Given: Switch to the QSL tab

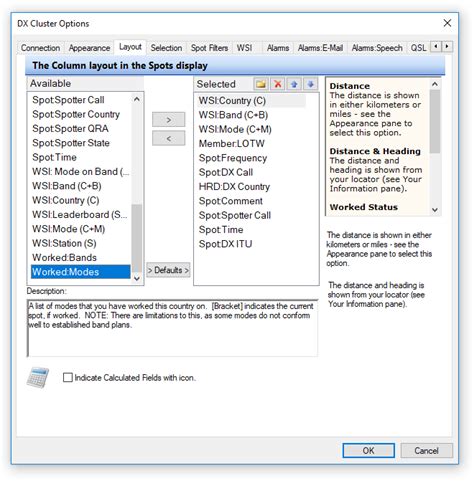Looking at the screenshot, I should (x=418, y=48).
